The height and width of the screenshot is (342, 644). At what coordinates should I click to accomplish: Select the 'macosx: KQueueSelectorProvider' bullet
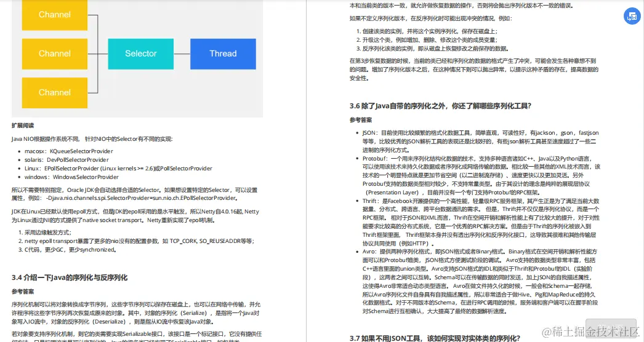(68, 151)
